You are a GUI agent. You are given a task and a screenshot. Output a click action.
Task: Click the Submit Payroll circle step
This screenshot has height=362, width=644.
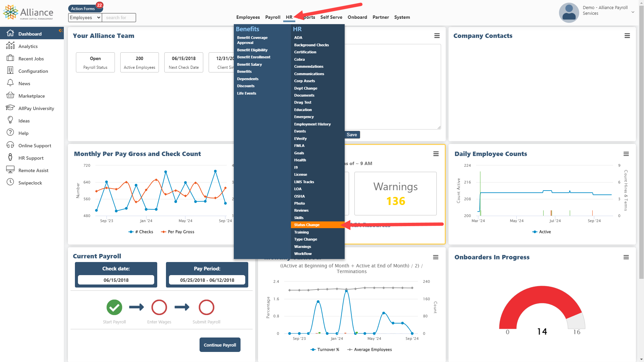click(x=206, y=307)
